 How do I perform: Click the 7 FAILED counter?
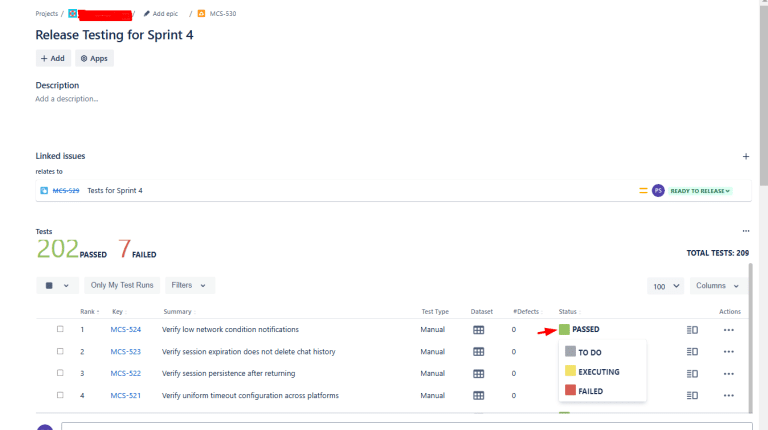(x=137, y=249)
